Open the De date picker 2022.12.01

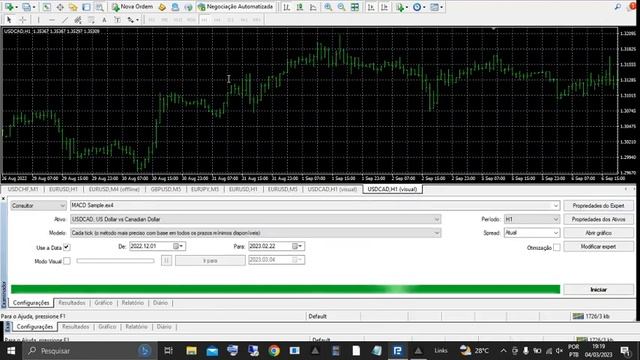(178, 246)
